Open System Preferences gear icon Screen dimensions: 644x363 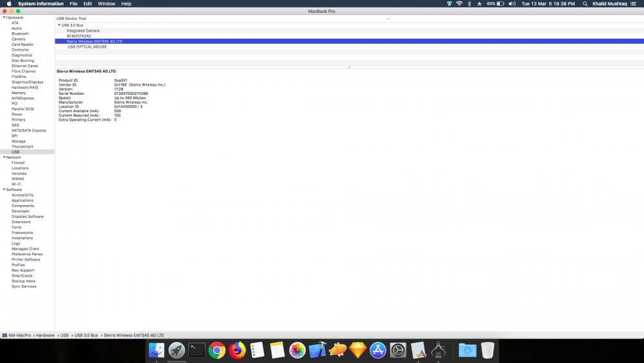coord(398,350)
